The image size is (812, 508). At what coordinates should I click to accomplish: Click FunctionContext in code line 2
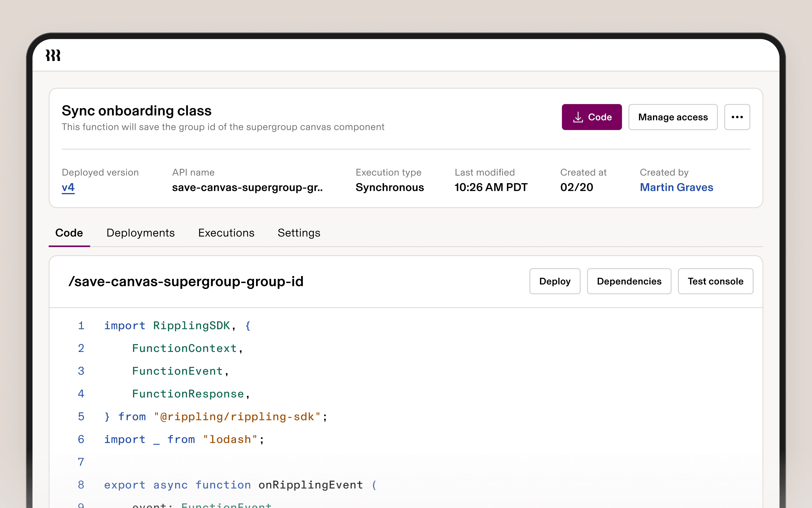184,349
